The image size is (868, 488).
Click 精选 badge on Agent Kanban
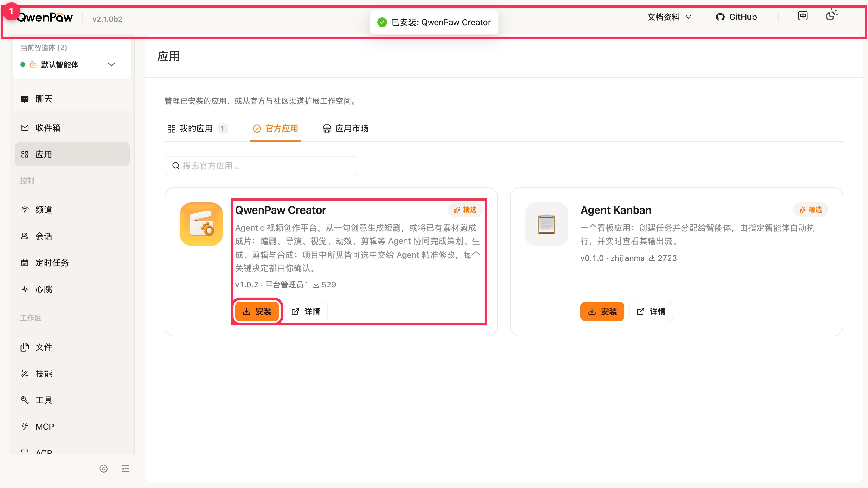(x=810, y=209)
